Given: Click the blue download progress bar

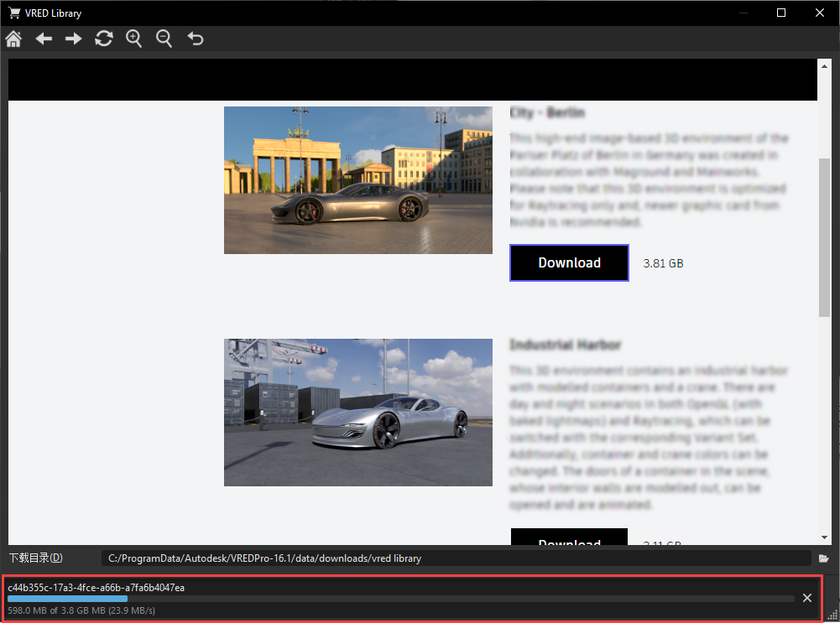Looking at the screenshot, I should [x=67, y=599].
